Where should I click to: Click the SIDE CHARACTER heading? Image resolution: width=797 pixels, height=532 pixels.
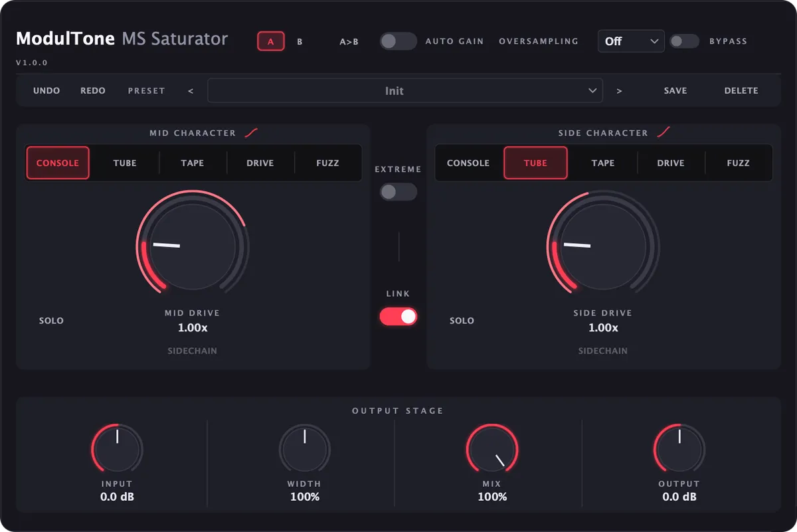tap(603, 133)
